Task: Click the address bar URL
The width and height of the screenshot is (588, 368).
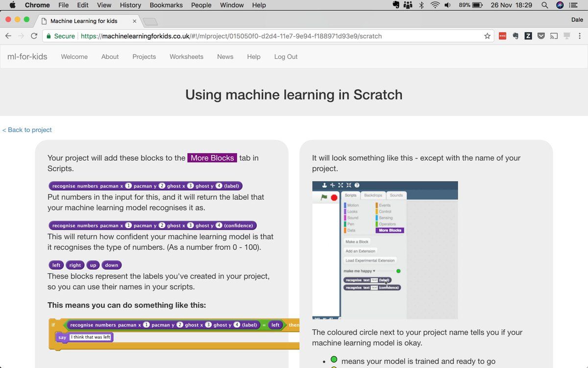Action: click(231, 36)
